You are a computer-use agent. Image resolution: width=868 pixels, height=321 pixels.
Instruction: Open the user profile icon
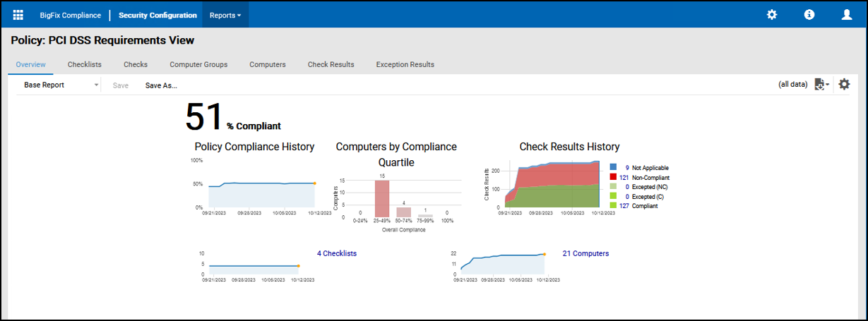pos(847,15)
